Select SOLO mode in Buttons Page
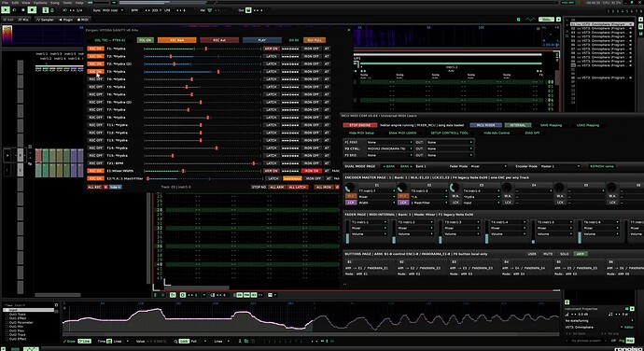 point(564,254)
